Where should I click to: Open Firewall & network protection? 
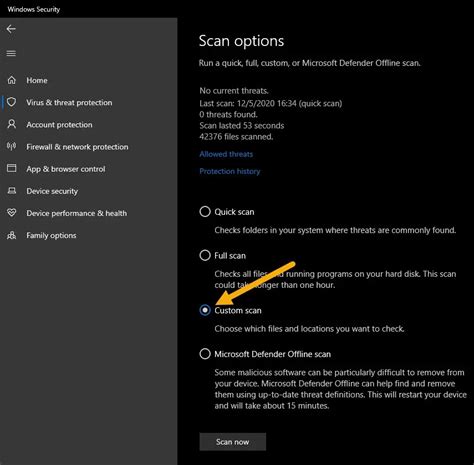click(x=77, y=147)
